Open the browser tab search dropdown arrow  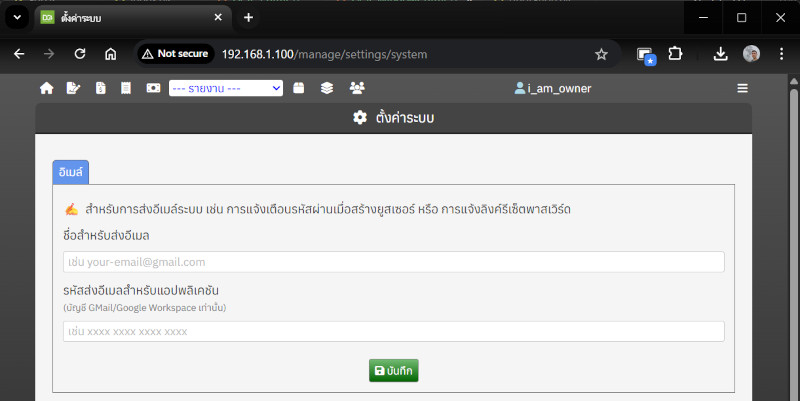point(17,18)
